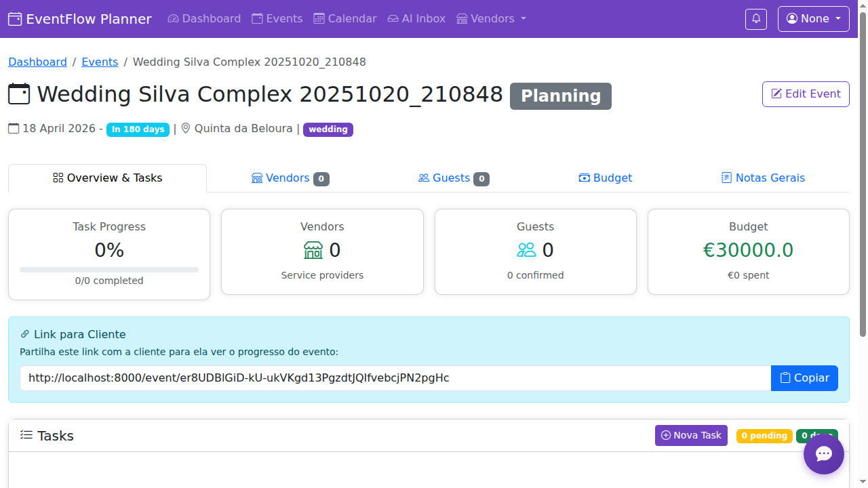Click the vendors shop icon in summary card
868x488 pixels.
[313, 250]
